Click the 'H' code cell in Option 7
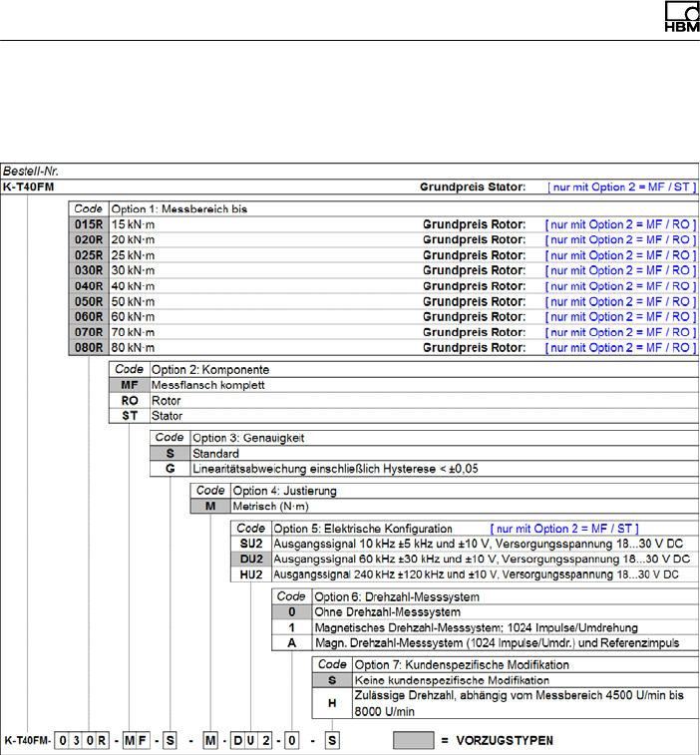The width and height of the screenshot is (700, 755). (x=332, y=703)
